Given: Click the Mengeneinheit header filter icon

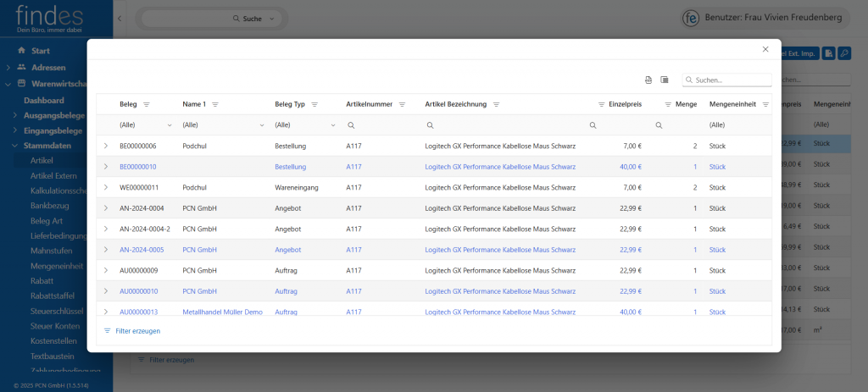Looking at the screenshot, I should [x=765, y=104].
